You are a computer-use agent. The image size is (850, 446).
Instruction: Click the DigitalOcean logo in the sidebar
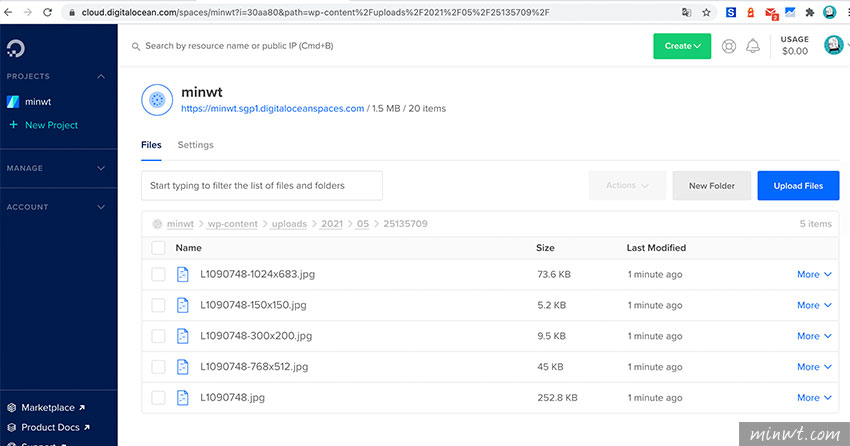pos(16,49)
